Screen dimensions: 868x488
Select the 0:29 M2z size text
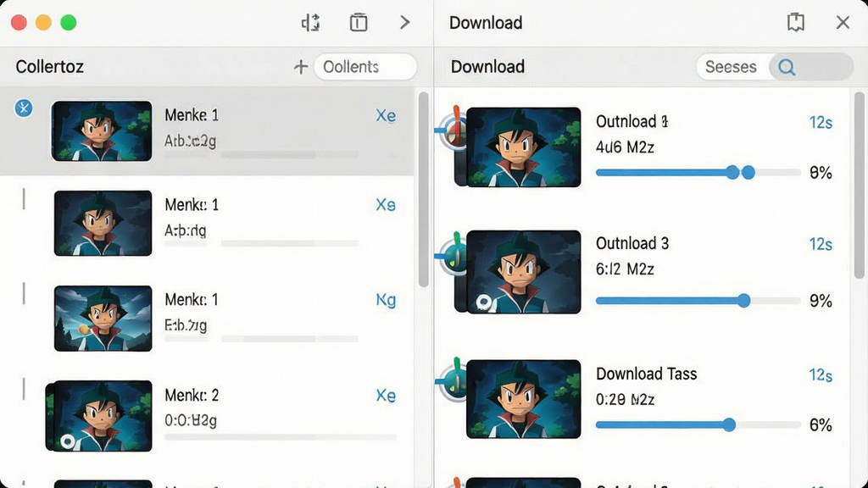[x=625, y=400]
